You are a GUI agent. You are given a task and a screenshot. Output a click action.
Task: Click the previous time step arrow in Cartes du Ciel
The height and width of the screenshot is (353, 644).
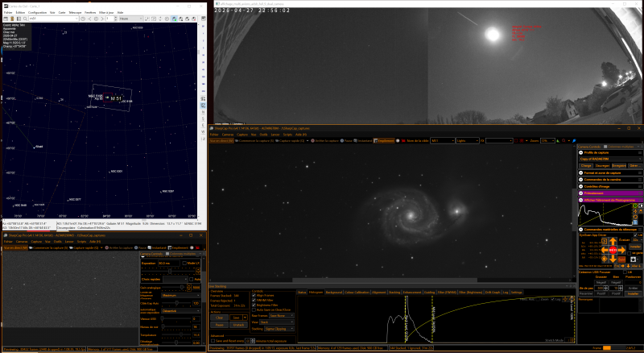(x=89, y=19)
